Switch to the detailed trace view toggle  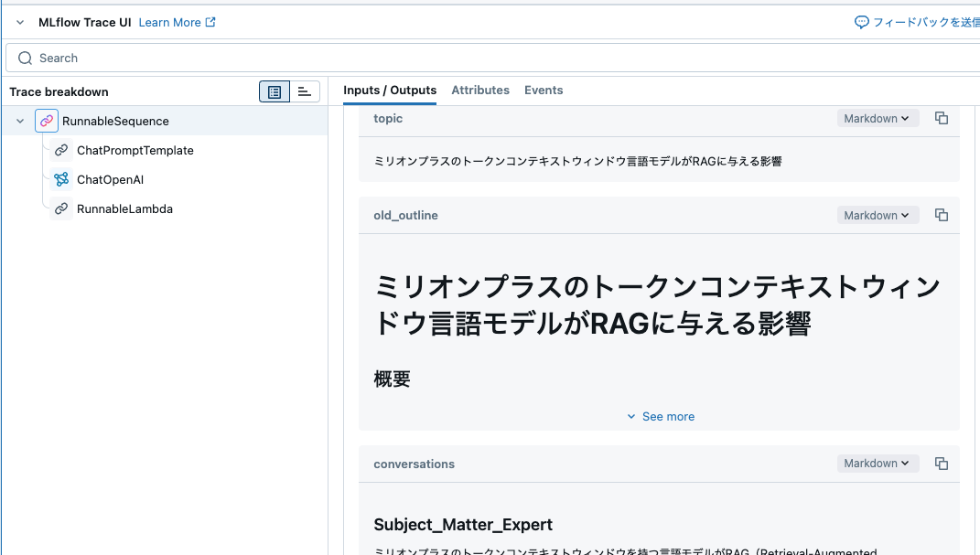[x=305, y=91]
